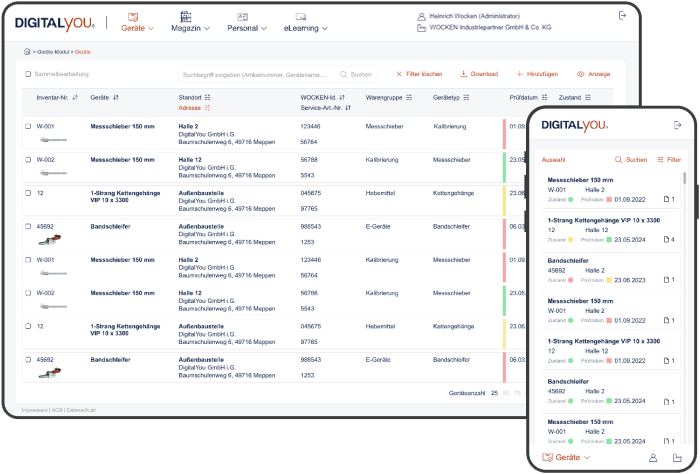This screenshot has height=474, width=700.
Task: Sort by Inventar-Nr. column arrows
Action: coord(73,98)
